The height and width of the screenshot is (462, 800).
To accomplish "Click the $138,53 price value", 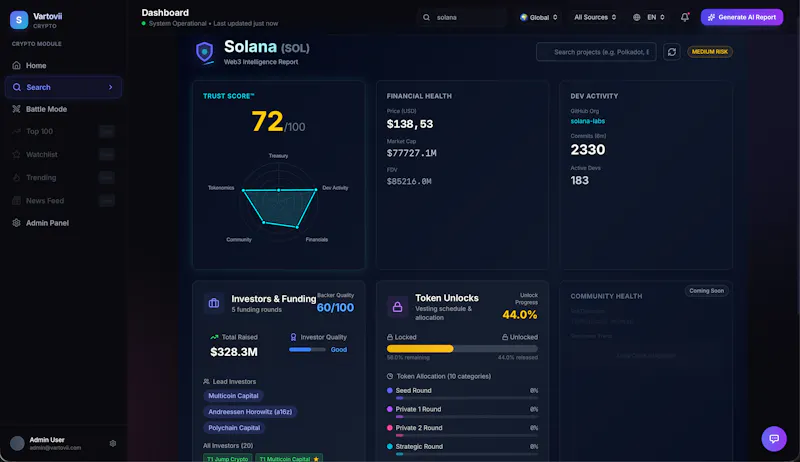I will click(410, 124).
